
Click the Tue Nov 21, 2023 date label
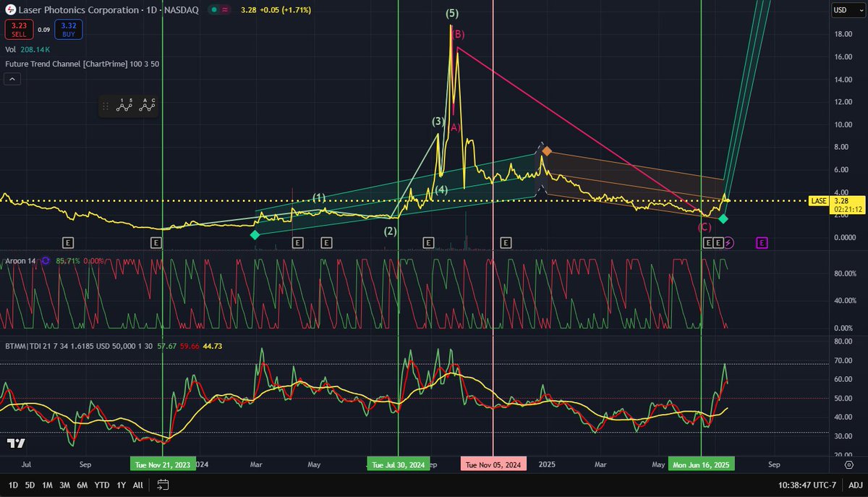pos(163,464)
